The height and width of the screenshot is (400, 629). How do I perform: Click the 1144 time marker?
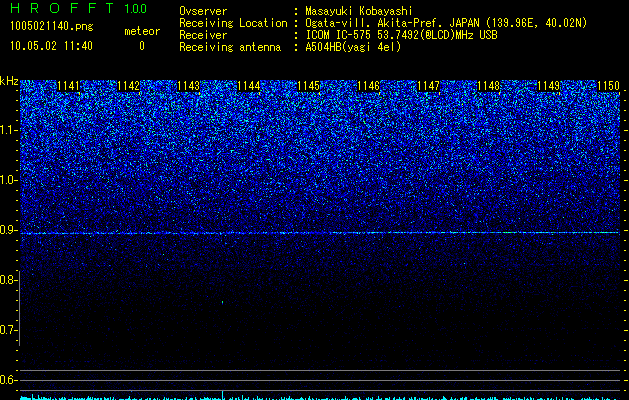[x=249, y=86]
